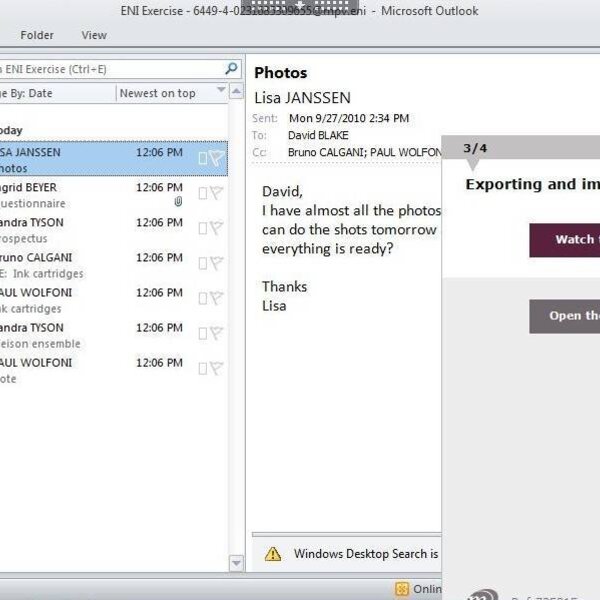The image size is (600, 600).
Task: Click the Open the button in tutorial panel
Action: click(565, 316)
